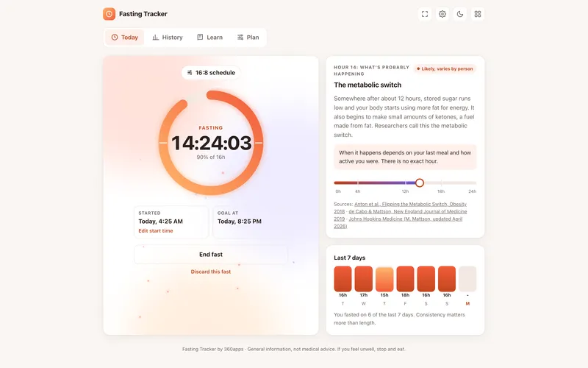Viewport: 588px width, 368px height.
Task: Select Monday's empty bar
Action: click(467, 279)
